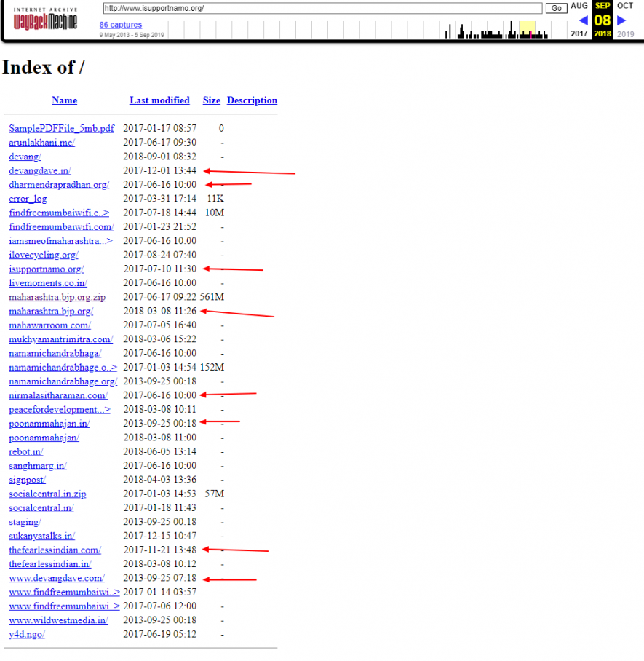Sort listing by Name column
This screenshot has width=644, height=661.
[x=64, y=100]
